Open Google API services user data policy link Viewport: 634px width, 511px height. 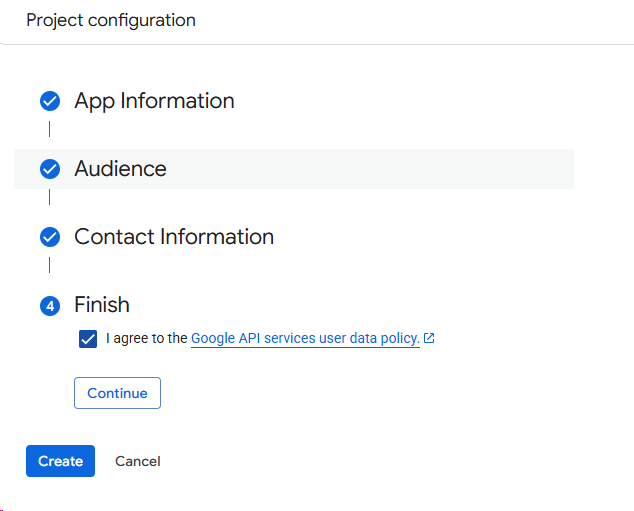point(304,338)
